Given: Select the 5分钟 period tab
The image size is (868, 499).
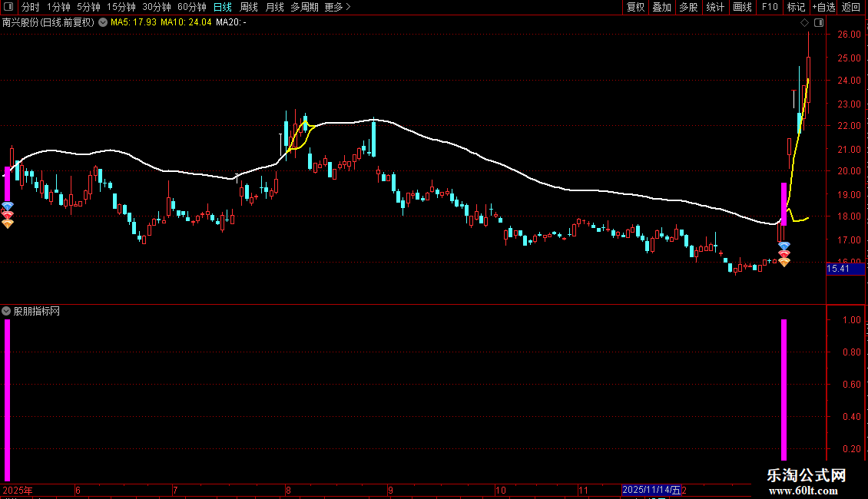Looking at the screenshot, I should 88,7.
